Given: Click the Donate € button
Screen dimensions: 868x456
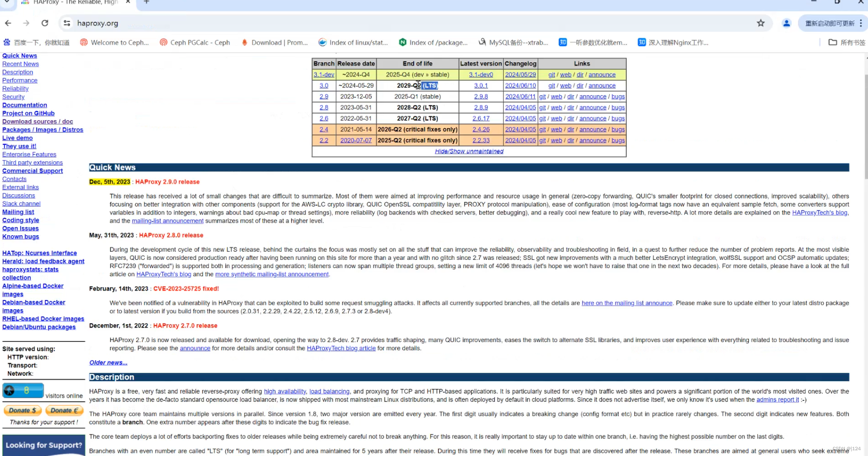Looking at the screenshot, I should coord(64,411).
